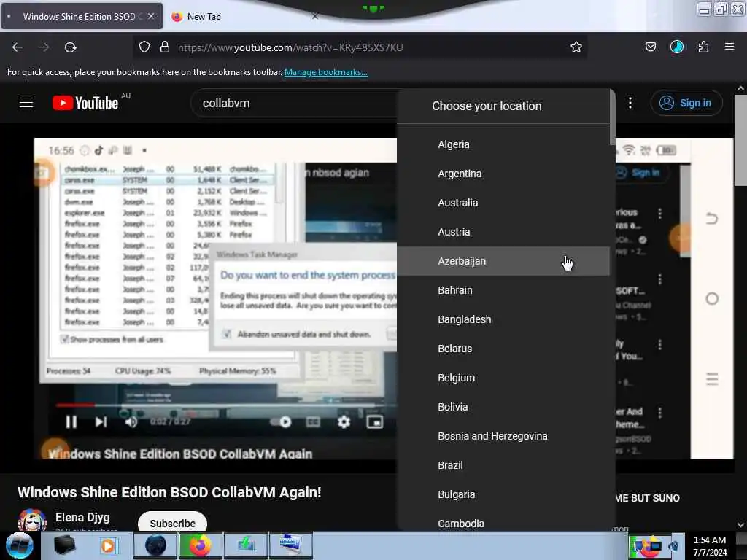
Task: Select Bolivia as location
Action: coord(503,407)
